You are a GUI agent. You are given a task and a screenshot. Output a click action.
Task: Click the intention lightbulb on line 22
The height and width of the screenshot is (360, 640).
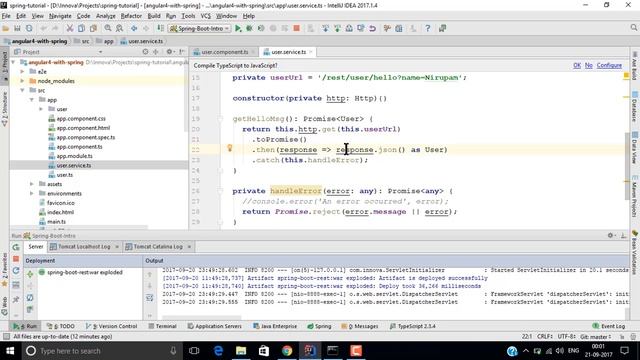point(230,148)
